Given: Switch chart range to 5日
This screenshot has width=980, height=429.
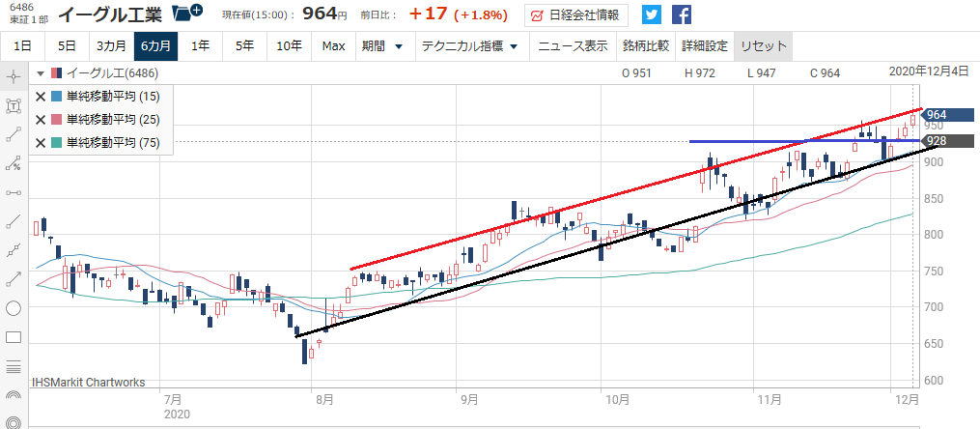Looking at the screenshot, I should point(67,45).
